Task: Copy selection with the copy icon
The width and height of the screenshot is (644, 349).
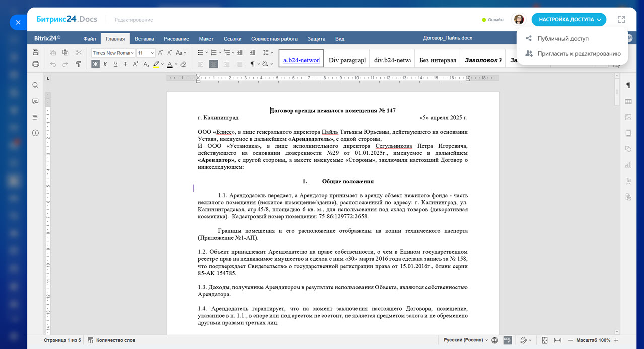Action: point(53,52)
